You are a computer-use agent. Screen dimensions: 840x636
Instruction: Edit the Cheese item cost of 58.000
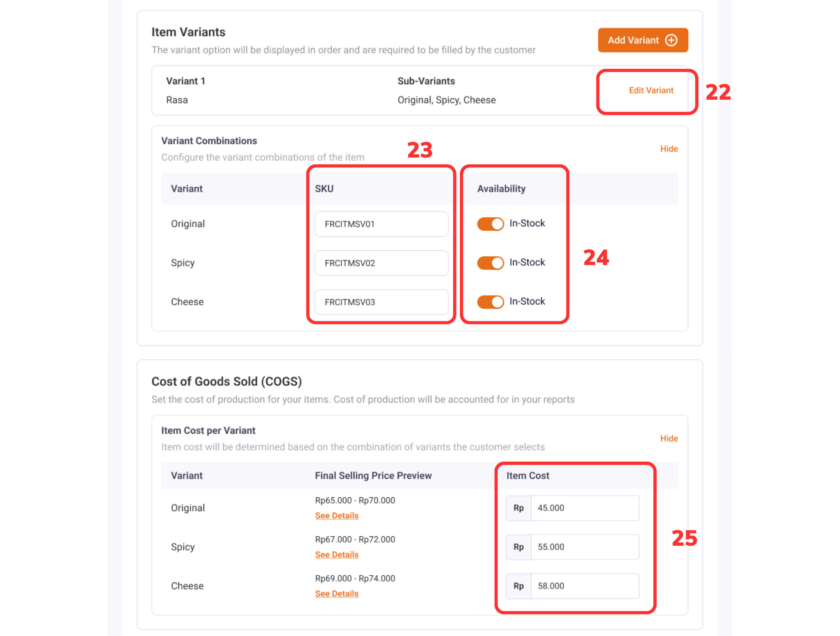(x=585, y=586)
